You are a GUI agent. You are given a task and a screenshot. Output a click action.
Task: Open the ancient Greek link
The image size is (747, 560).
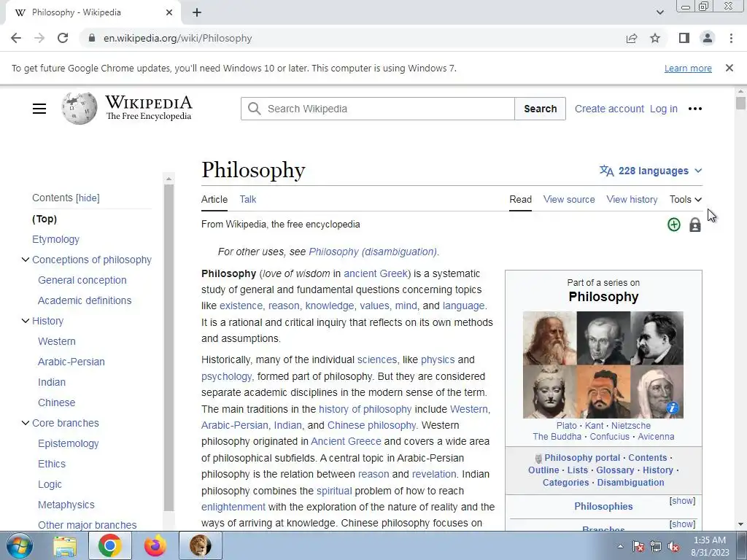(x=376, y=273)
